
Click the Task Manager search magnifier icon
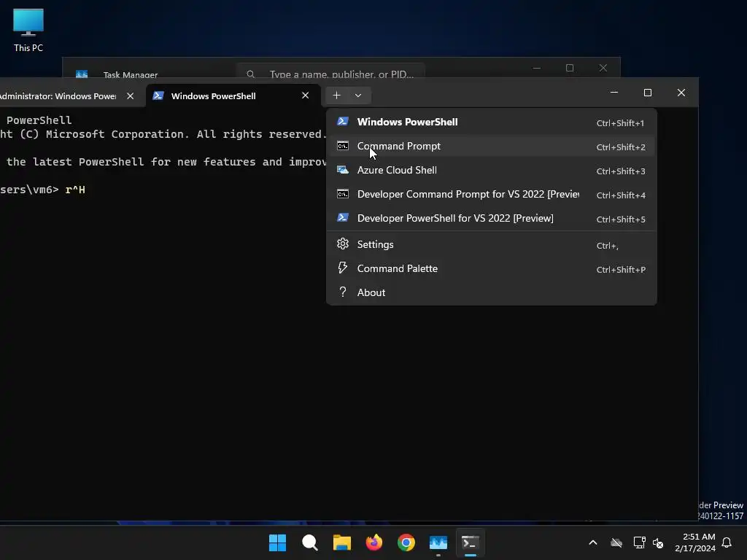251,74
